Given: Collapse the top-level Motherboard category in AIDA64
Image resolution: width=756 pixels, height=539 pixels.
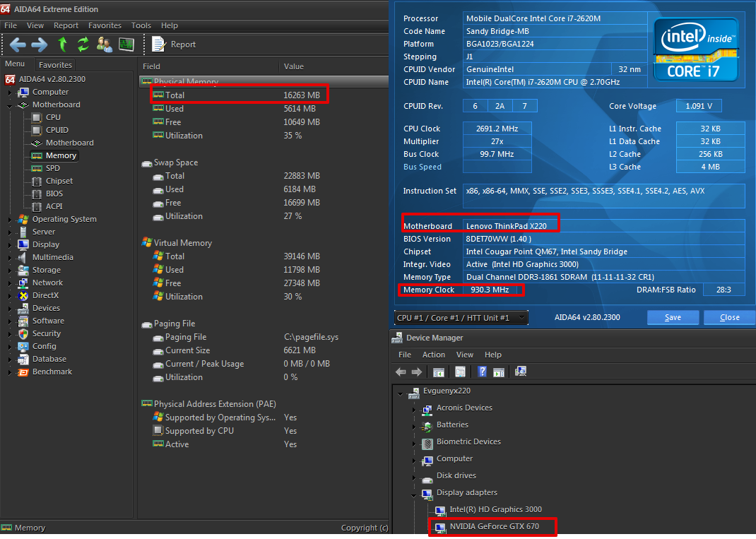Looking at the screenshot, I should (10, 105).
